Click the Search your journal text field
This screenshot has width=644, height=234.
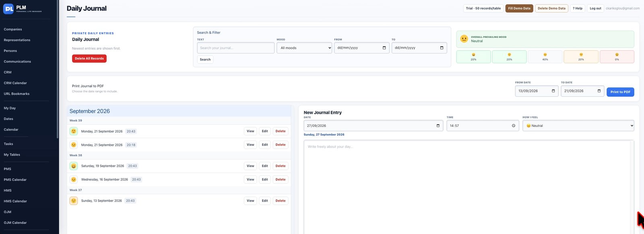[x=236, y=48]
